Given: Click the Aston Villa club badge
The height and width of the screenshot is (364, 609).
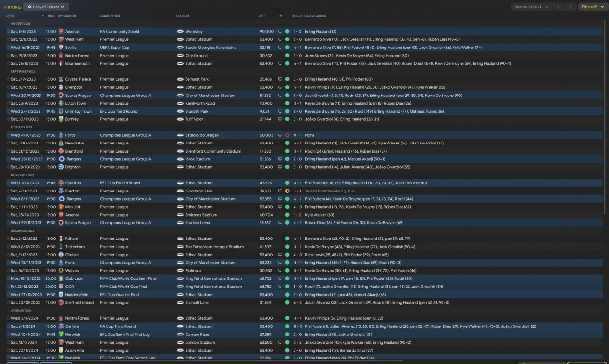Looking at the screenshot, I should (x=61, y=350).
